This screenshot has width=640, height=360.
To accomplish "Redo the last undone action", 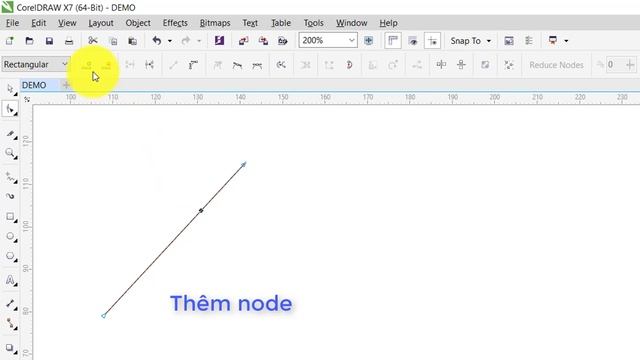I will (x=186, y=41).
